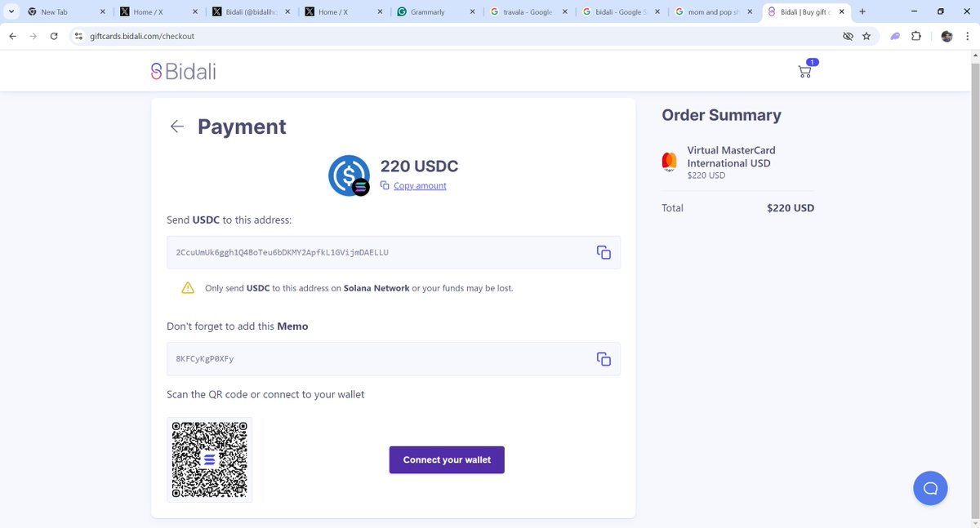Switch to the first Home / X tab
Screen dimensions: 980x528
point(158,12)
